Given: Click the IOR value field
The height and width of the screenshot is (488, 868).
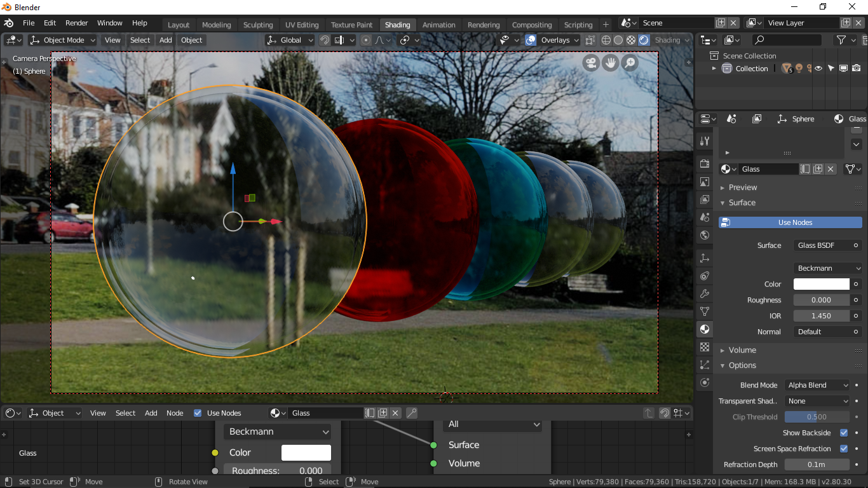Looking at the screenshot, I should point(822,316).
